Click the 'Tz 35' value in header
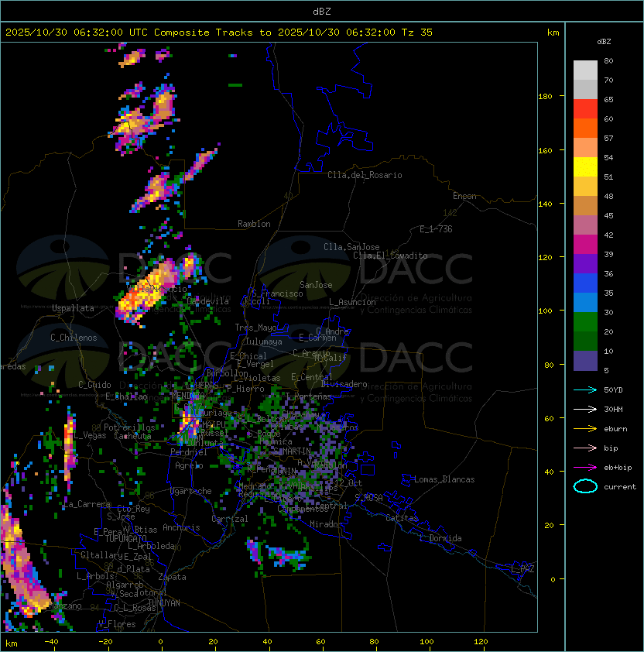644x652 pixels. (417, 33)
